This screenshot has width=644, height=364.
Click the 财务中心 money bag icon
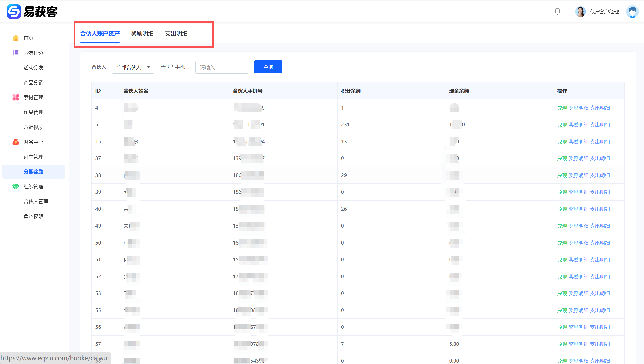[16, 142]
